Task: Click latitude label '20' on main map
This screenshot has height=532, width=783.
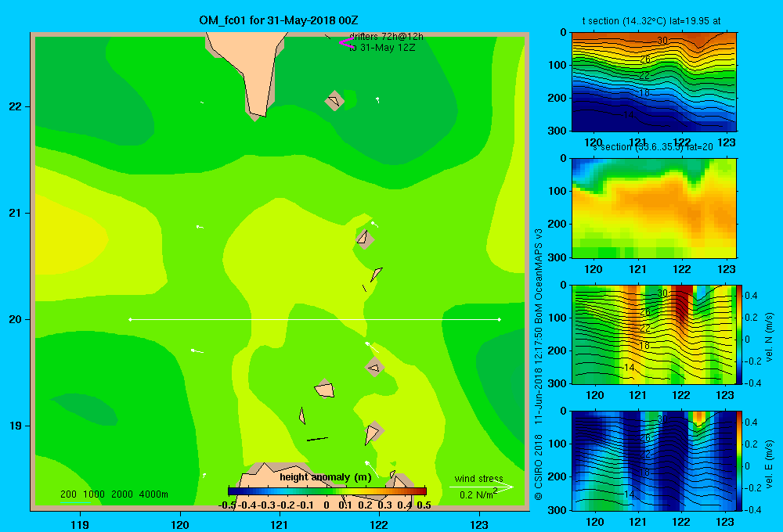Action: tap(16, 319)
